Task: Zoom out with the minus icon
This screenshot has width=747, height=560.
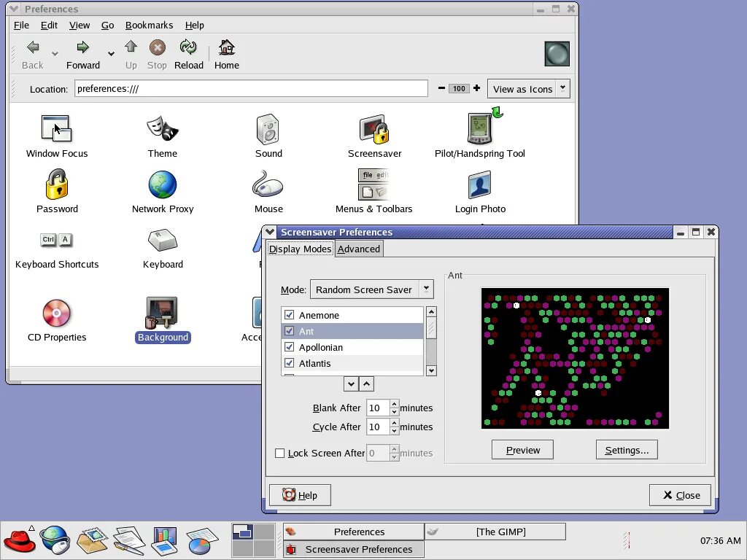Action: [x=441, y=88]
